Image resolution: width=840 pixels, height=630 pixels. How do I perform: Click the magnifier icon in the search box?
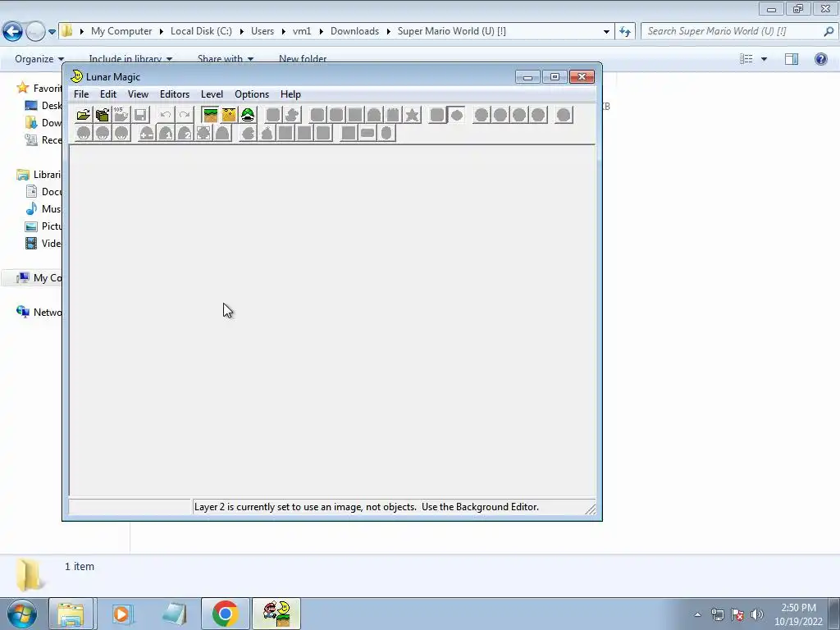tap(829, 31)
